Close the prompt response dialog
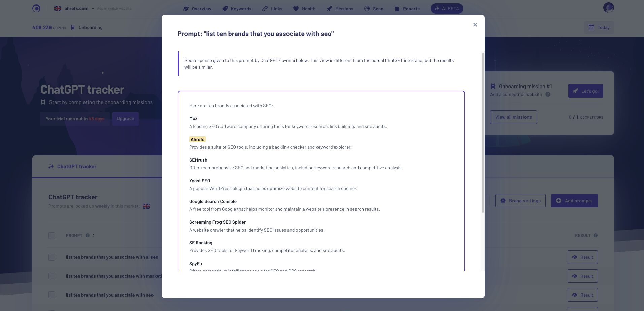644x311 pixels. tap(475, 25)
